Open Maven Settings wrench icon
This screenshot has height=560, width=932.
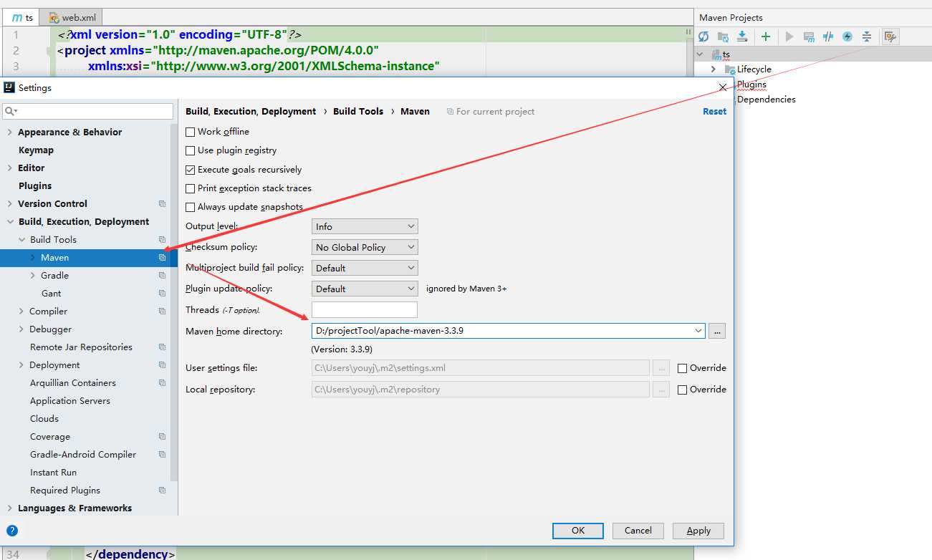(x=890, y=37)
